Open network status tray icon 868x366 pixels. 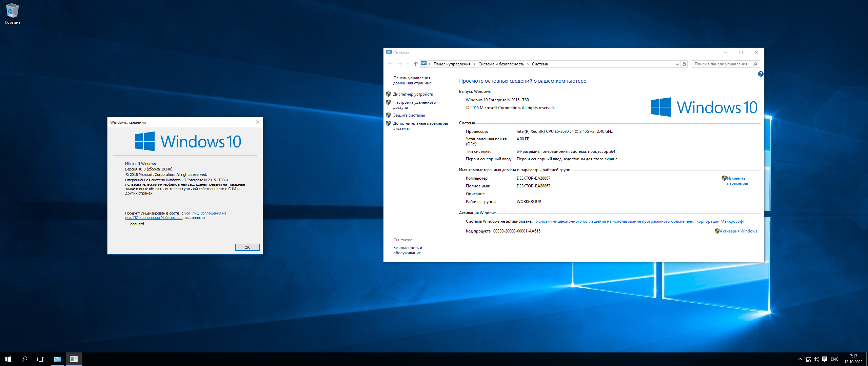point(808,359)
